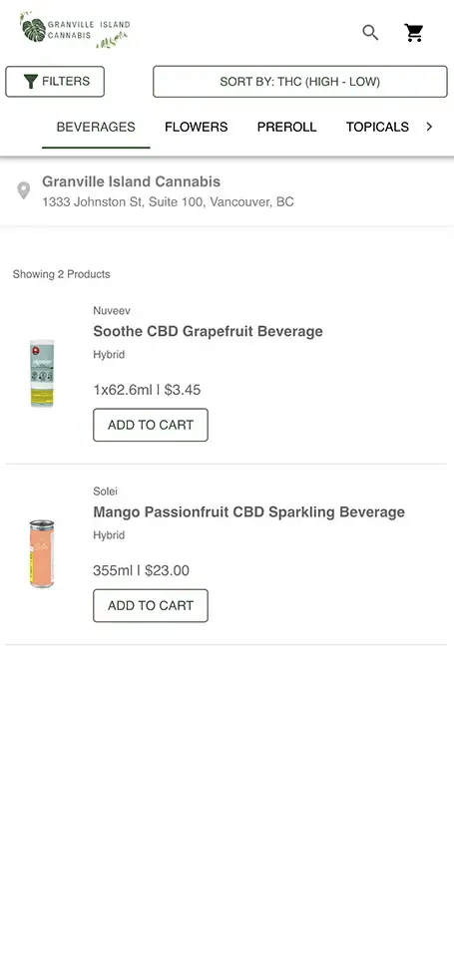Open Mango Passionfruit CBD Sparkling Beverage link

248,511
